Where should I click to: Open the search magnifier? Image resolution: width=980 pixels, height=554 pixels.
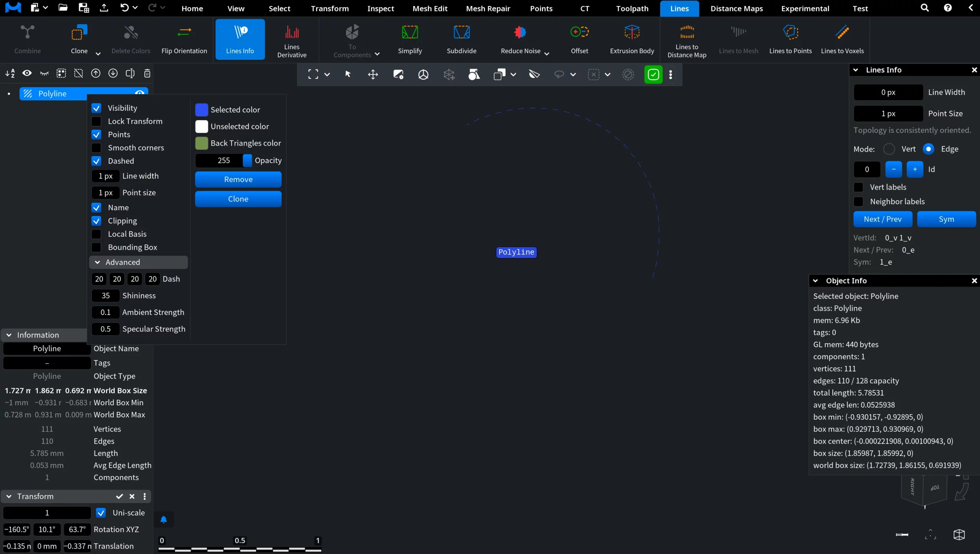click(x=924, y=8)
